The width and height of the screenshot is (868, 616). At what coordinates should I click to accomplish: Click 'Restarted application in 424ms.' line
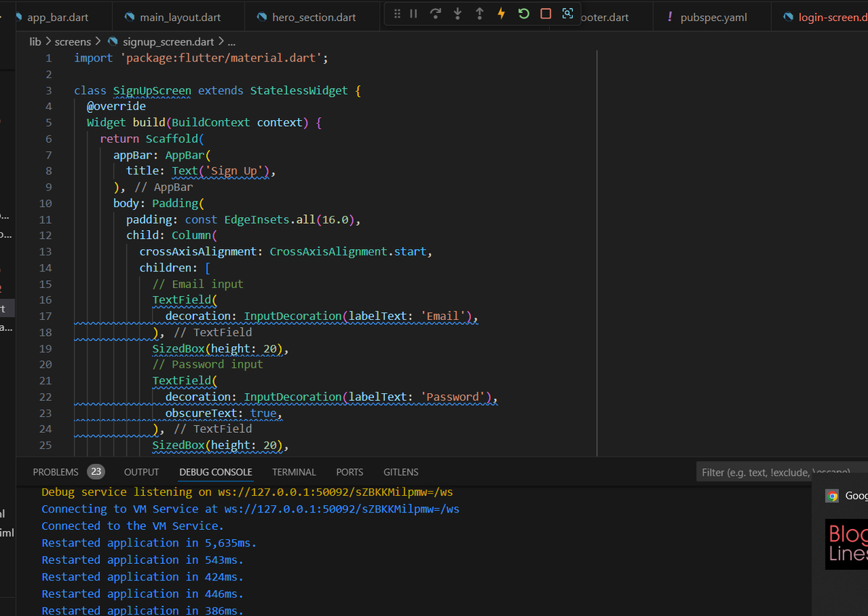coord(142,577)
